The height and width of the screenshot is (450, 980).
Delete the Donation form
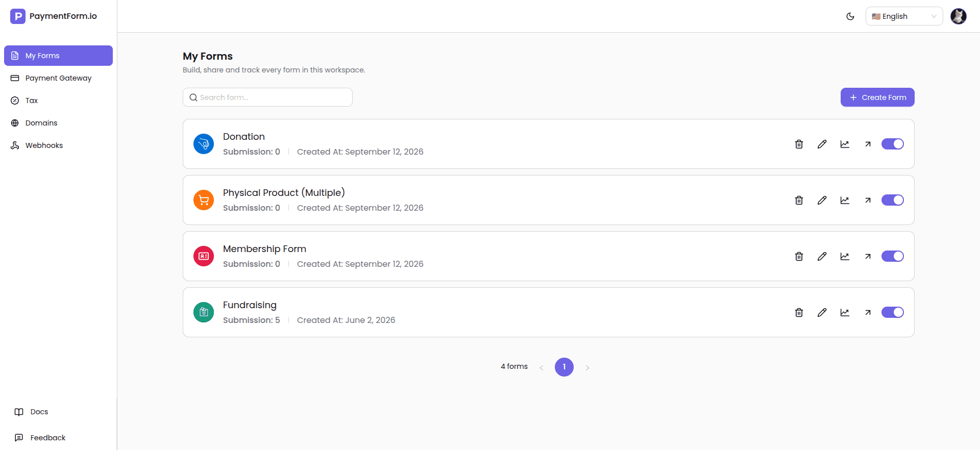click(x=799, y=144)
